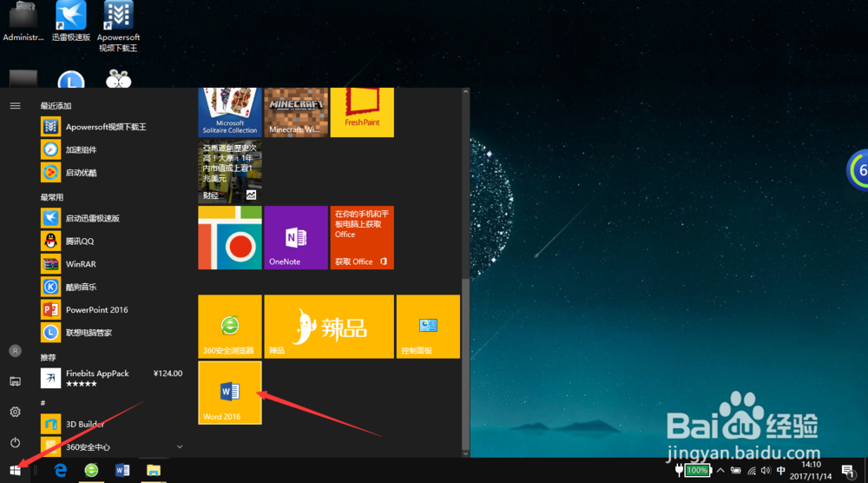Open PowerPoint 2016 from the list

111,309
